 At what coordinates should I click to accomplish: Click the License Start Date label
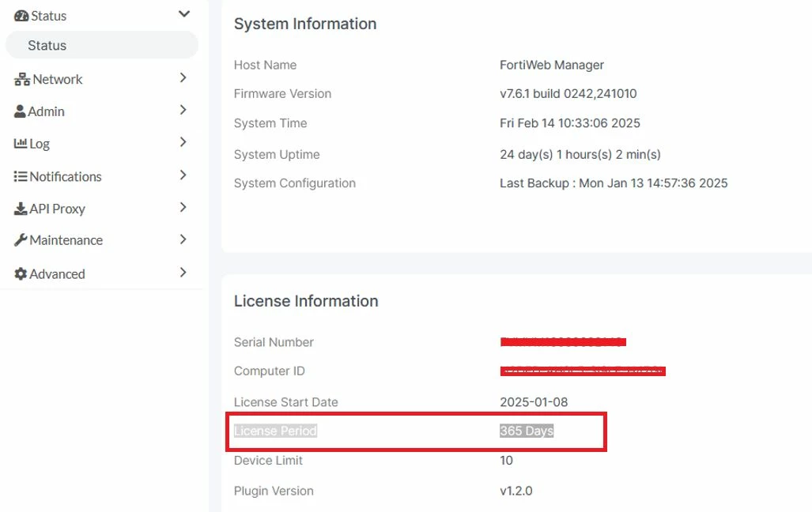click(286, 402)
